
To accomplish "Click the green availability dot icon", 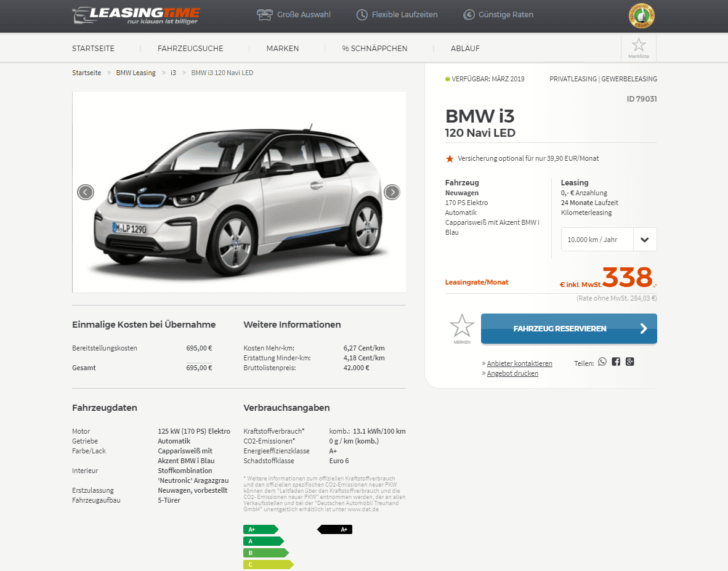I will pyautogui.click(x=448, y=79).
